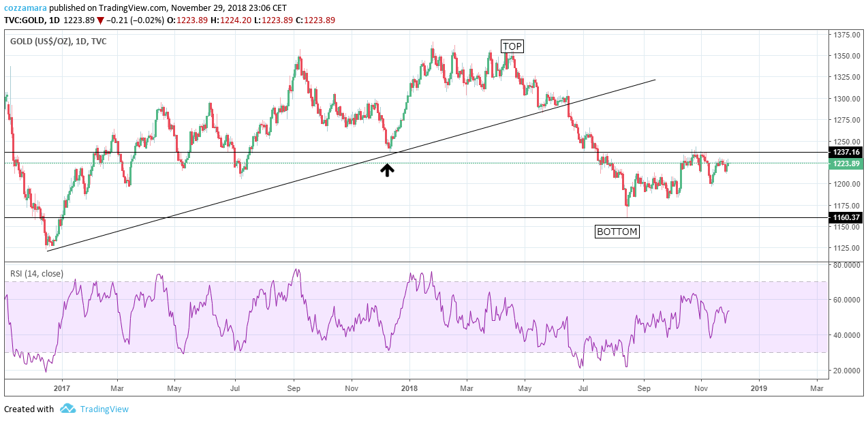Click the H:1224.20 high value in header

point(234,20)
